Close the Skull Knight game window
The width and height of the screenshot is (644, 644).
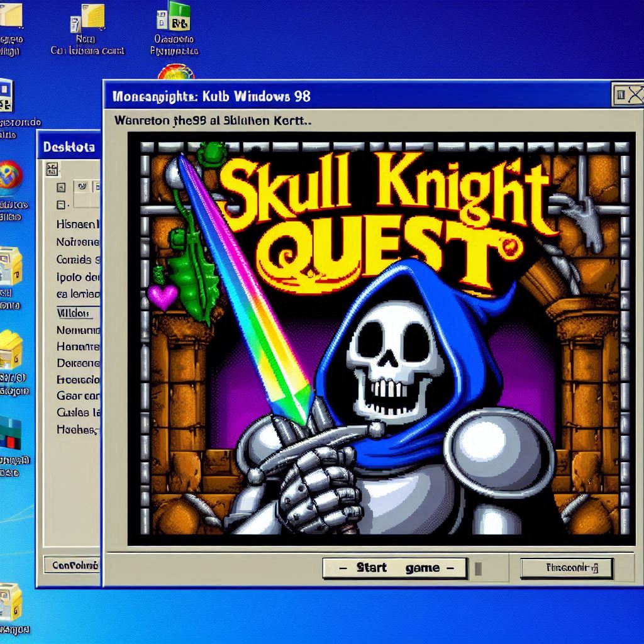point(635,96)
